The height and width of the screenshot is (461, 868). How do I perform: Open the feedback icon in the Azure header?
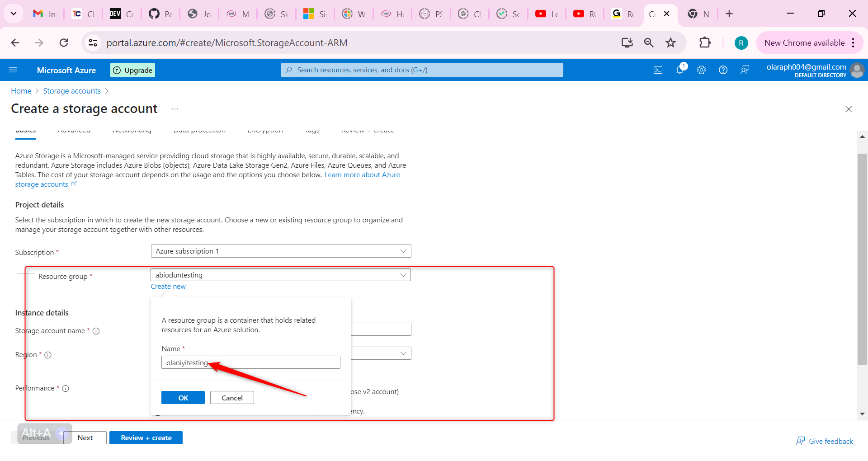tap(745, 70)
